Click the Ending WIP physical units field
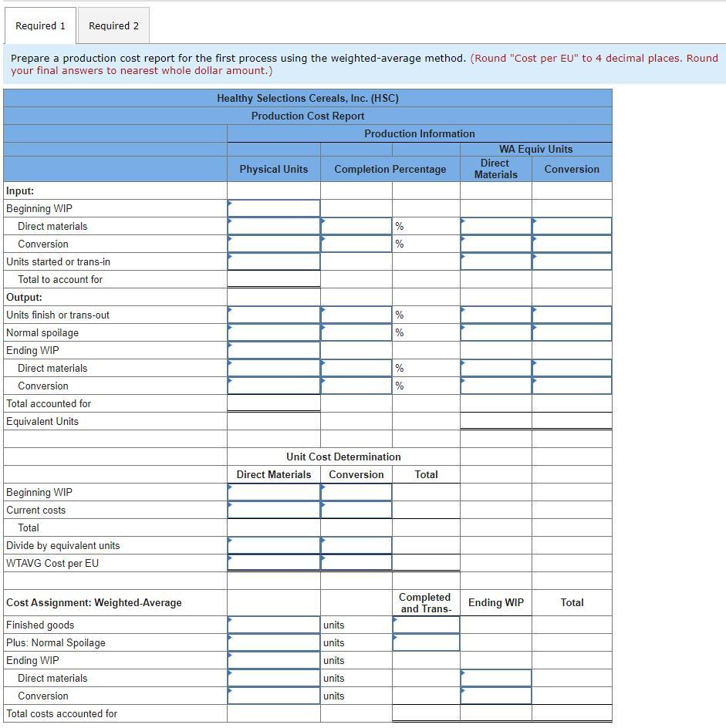The image size is (726, 728). (273, 349)
